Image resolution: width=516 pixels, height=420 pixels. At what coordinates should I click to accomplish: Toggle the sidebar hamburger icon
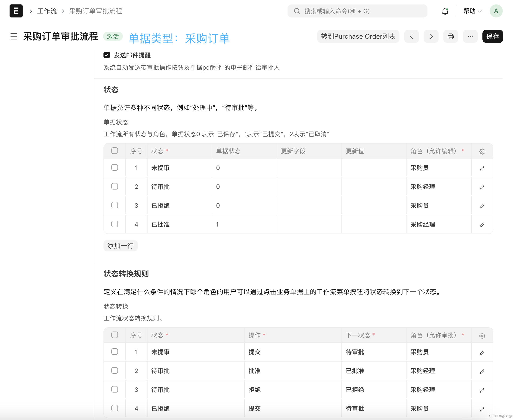[14, 36]
